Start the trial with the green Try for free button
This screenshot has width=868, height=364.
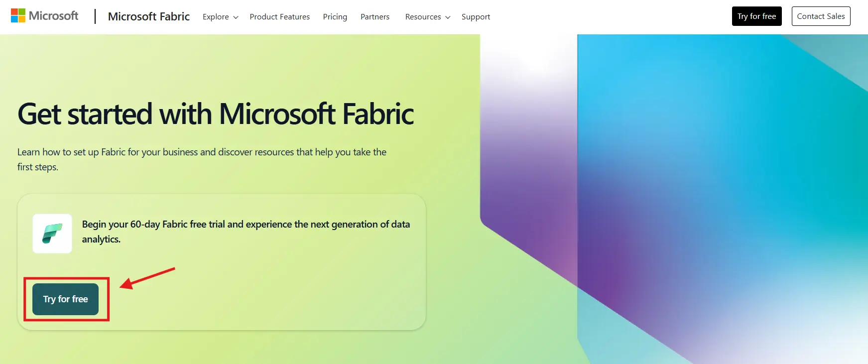pyautogui.click(x=65, y=299)
